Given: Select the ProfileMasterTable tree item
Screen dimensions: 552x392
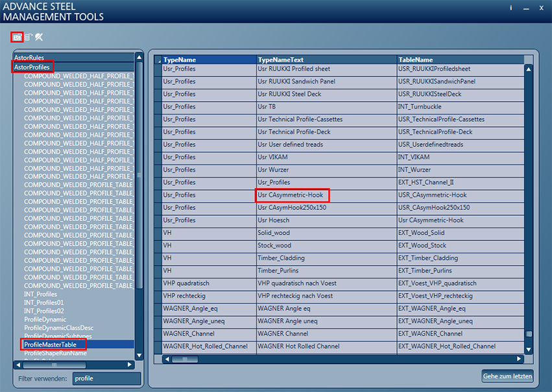Looking at the screenshot, I should coord(51,345).
